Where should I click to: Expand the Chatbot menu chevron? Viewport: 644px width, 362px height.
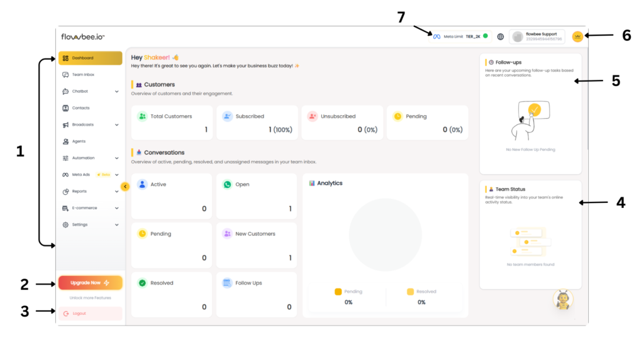click(x=116, y=91)
